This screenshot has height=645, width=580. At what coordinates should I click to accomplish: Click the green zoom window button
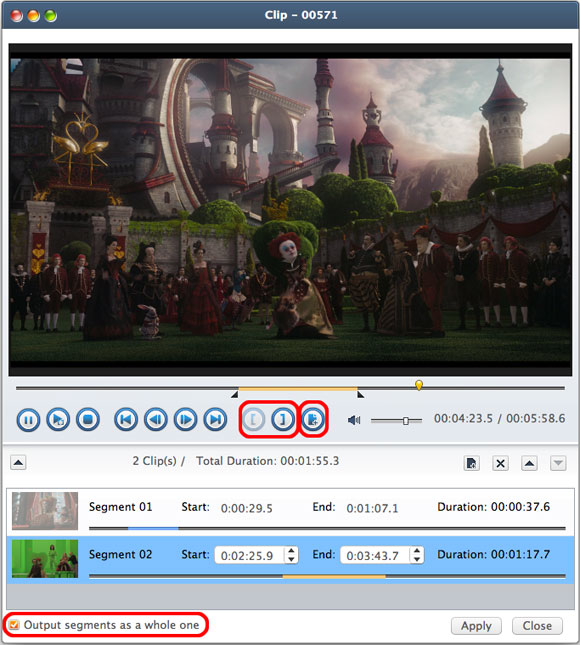(x=51, y=16)
